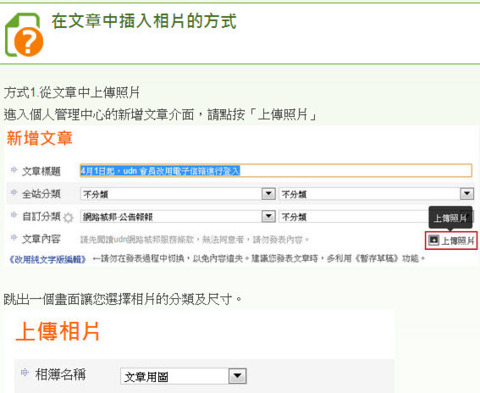Click the bullet icon beside 文章內容
This screenshot has width=480, height=393.
[x=14, y=237]
